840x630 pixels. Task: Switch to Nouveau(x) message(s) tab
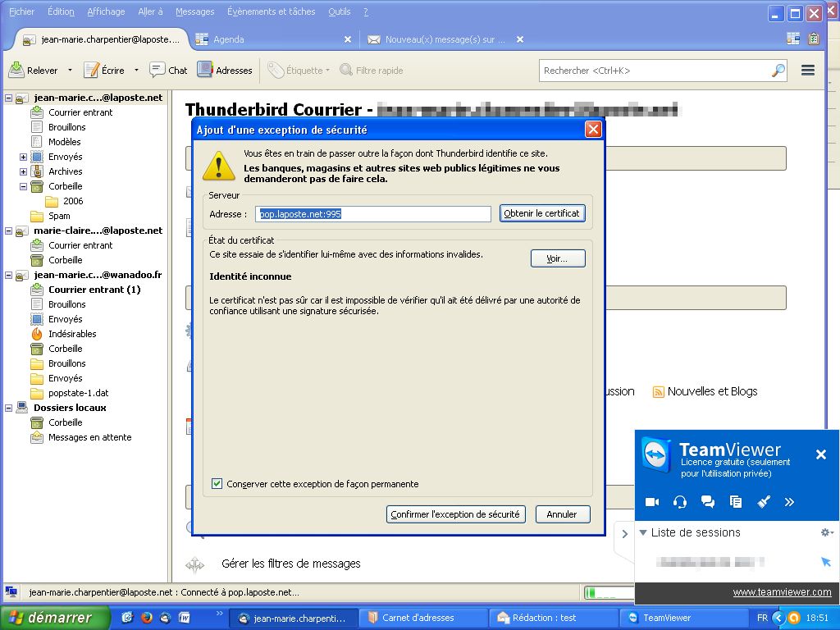[445, 39]
